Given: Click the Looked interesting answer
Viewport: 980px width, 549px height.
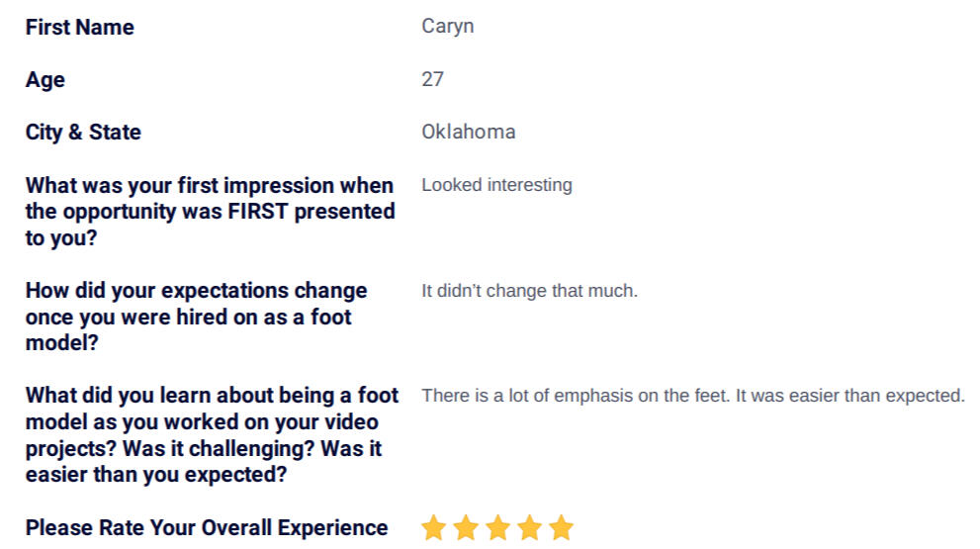Looking at the screenshot, I should coord(496,185).
